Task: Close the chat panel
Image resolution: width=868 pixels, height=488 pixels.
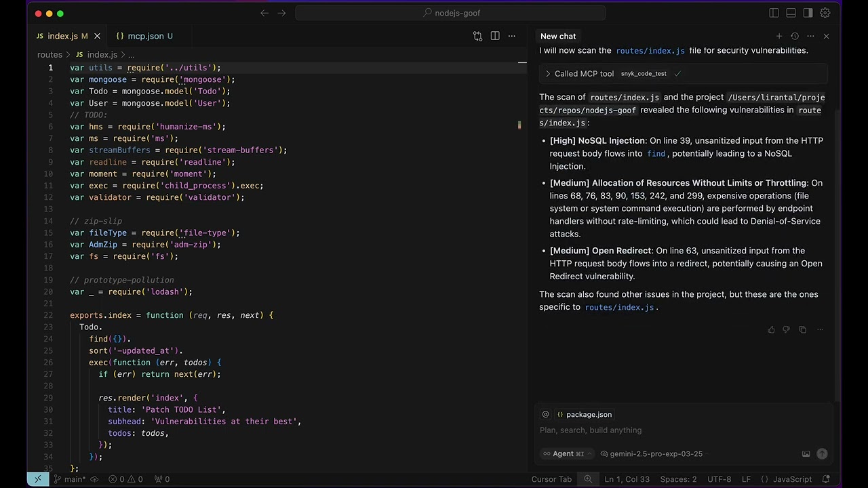Action: [826, 36]
